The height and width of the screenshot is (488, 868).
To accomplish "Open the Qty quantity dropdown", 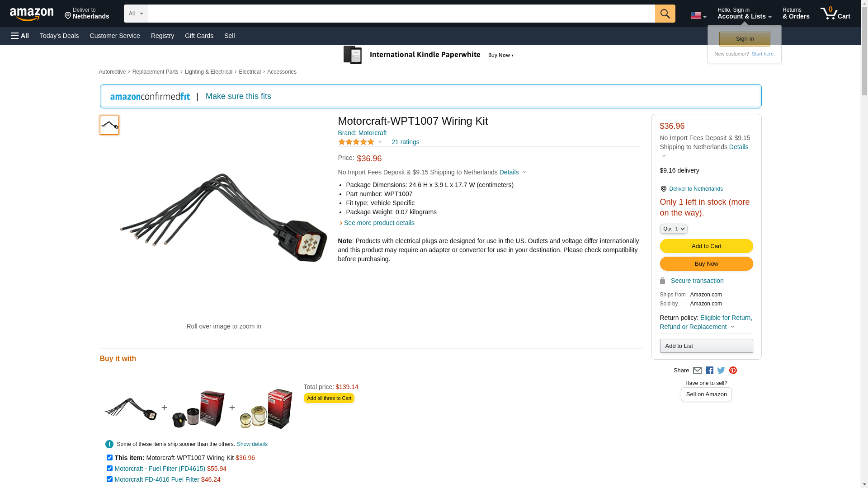I will [x=673, y=229].
